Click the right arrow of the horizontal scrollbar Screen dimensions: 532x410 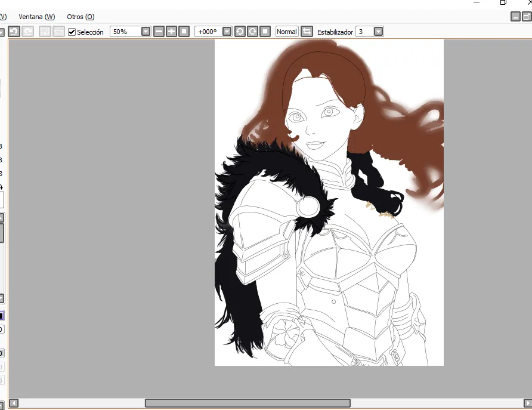tap(528, 403)
